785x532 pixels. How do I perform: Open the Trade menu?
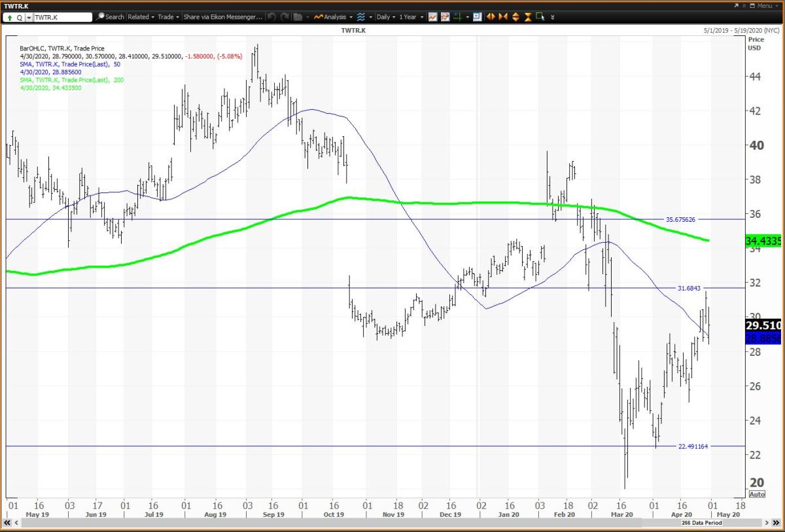(168, 17)
